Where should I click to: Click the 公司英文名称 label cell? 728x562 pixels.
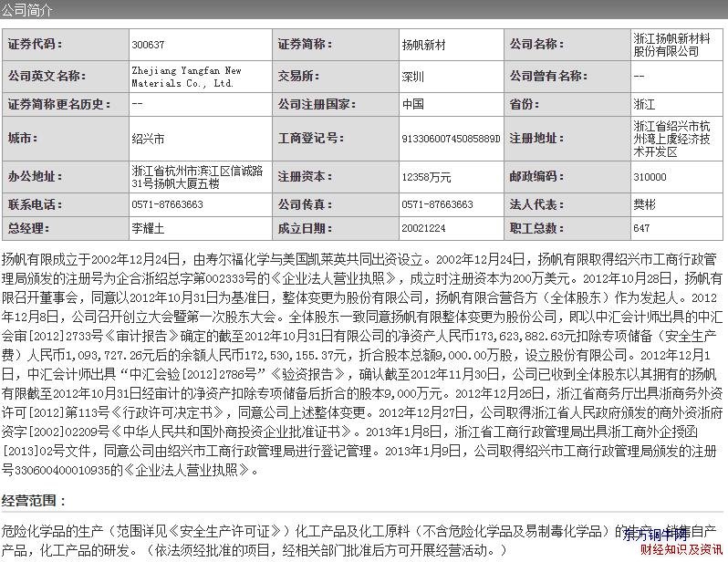(x=66, y=76)
